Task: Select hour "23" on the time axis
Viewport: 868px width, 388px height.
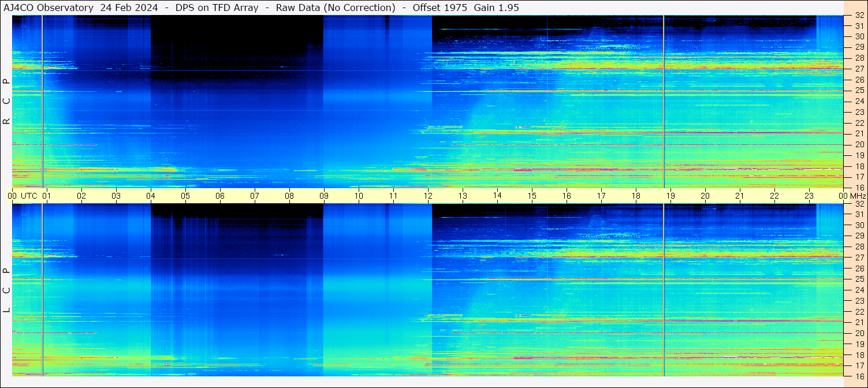Action: 809,196
